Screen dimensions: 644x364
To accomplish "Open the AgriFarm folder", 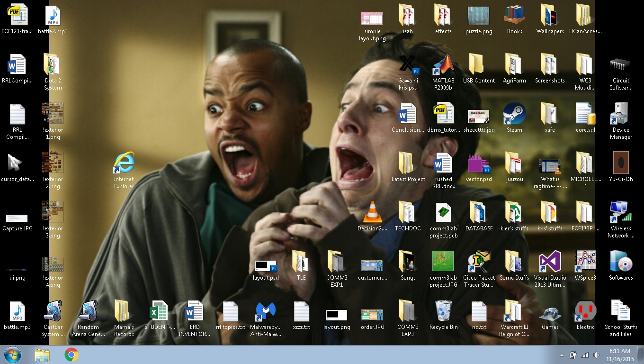I will [x=514, y=65].
